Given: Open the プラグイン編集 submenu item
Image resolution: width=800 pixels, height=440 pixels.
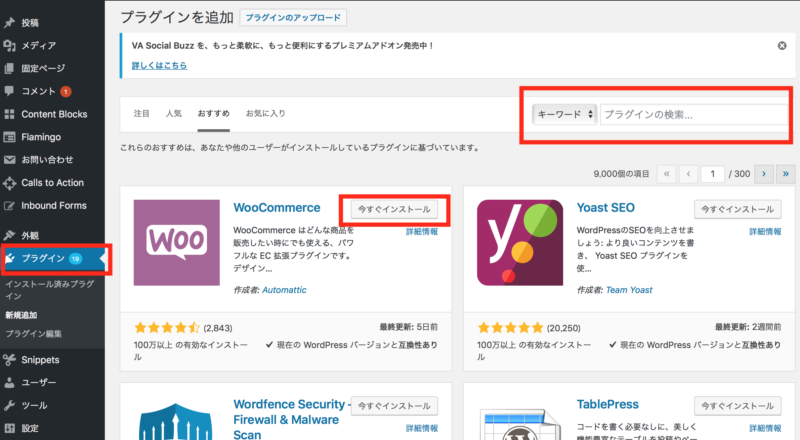Looking at the screenshot, I should tap(33, 334).
